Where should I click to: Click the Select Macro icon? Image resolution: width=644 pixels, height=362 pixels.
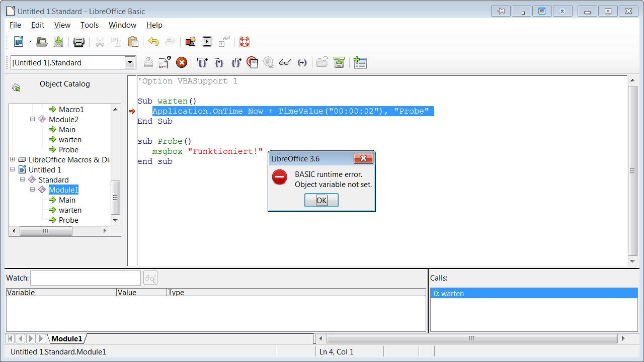click(x=190, y=42)
